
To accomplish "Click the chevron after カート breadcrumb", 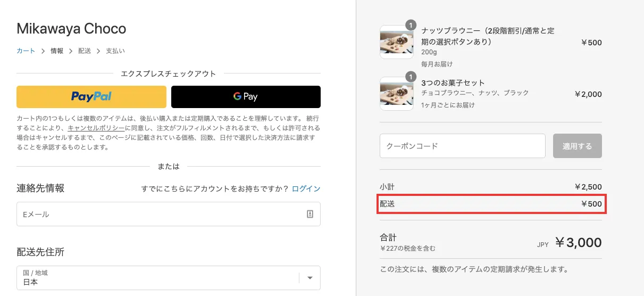I will coord(43,51).
